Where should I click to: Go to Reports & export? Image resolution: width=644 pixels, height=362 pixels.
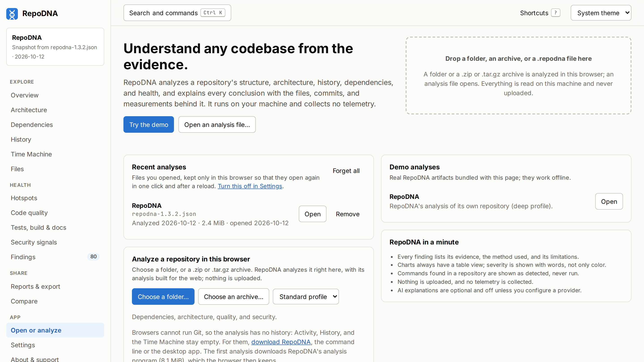tap(55, 286)
